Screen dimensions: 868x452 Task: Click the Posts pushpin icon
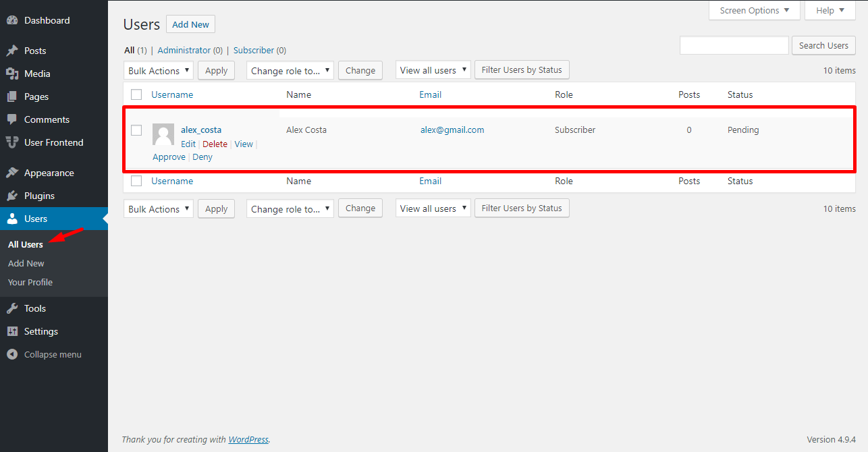pos(12,51)
